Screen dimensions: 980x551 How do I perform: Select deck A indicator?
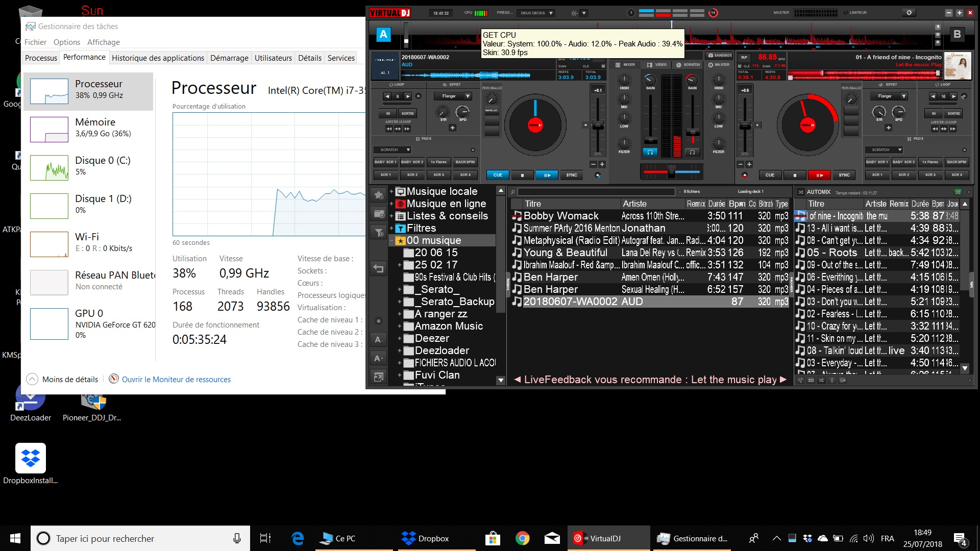(x=383, y=35)
